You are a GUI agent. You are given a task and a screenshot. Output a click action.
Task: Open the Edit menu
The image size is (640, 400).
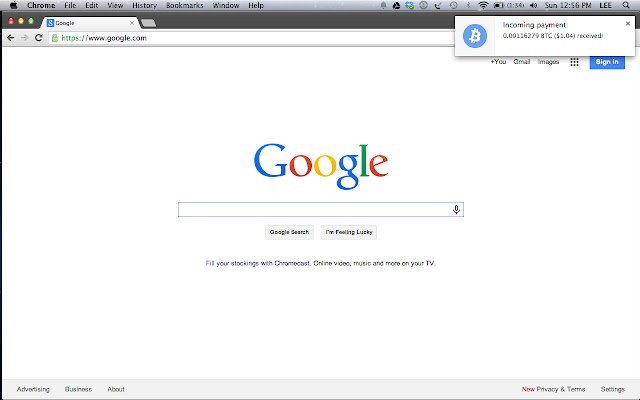click(x=91, y=5)
